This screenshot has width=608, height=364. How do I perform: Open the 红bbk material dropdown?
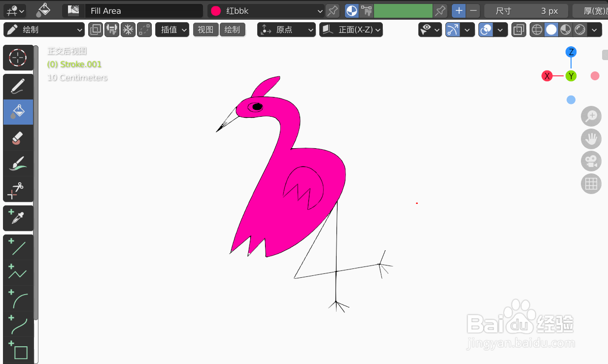click(266, 10)
